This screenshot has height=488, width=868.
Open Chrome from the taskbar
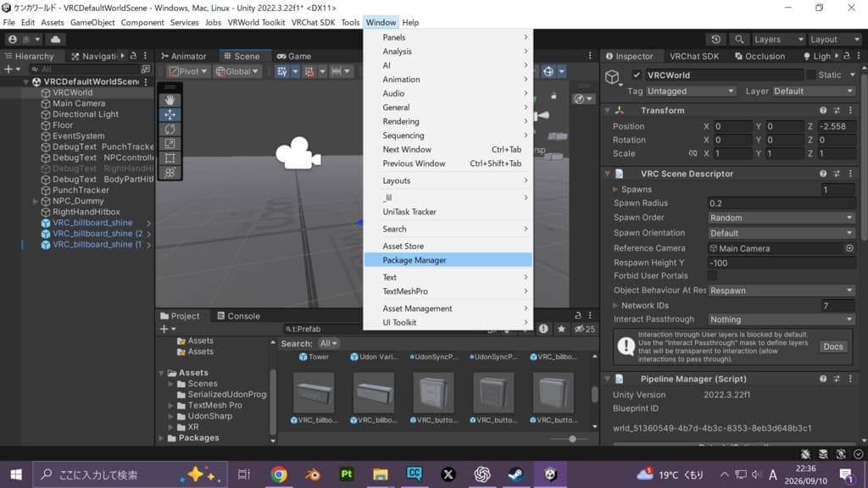[279, 474]
